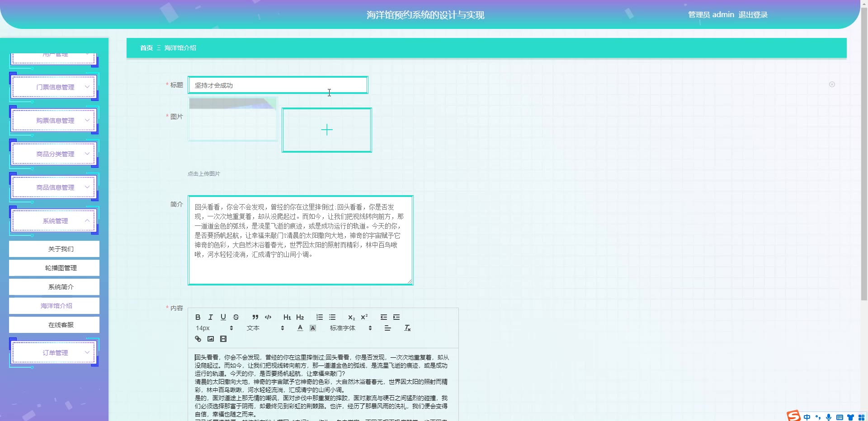
Task: Apply Heading 2 style
Action: click(x=300, y=317)
